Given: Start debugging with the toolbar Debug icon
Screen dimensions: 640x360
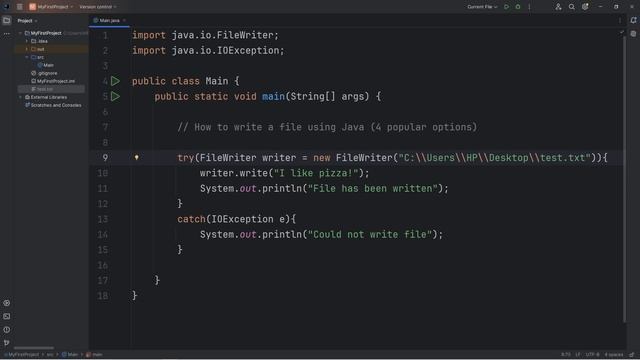Looking at the screenshot, I should [518, 7].
